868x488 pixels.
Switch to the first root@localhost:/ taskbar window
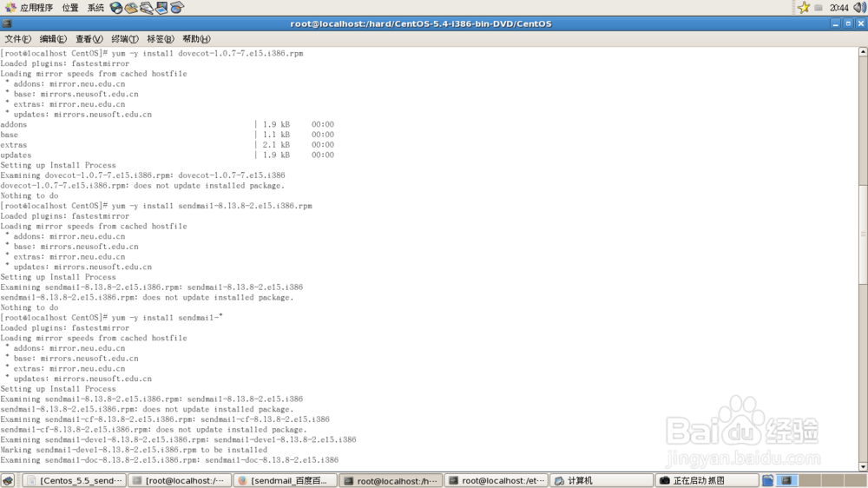tap(180, 480)
